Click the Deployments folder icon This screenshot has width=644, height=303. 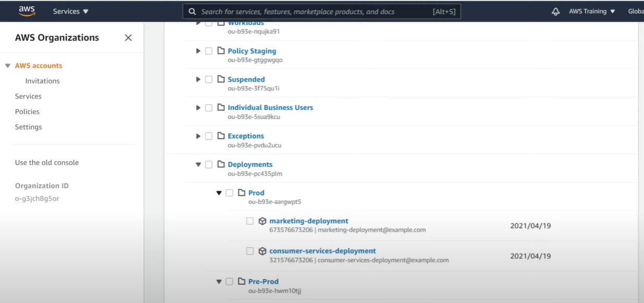[221, 165]
